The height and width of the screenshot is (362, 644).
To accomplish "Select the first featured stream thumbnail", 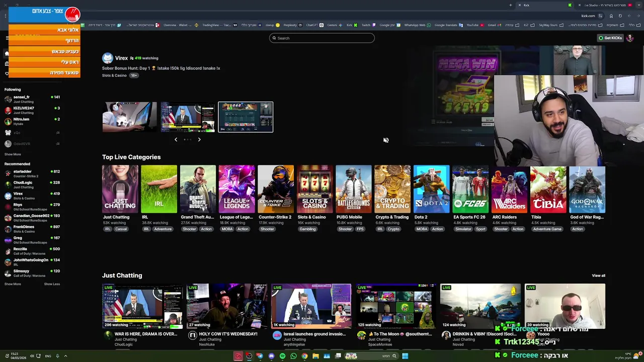I will pos(129,117).
